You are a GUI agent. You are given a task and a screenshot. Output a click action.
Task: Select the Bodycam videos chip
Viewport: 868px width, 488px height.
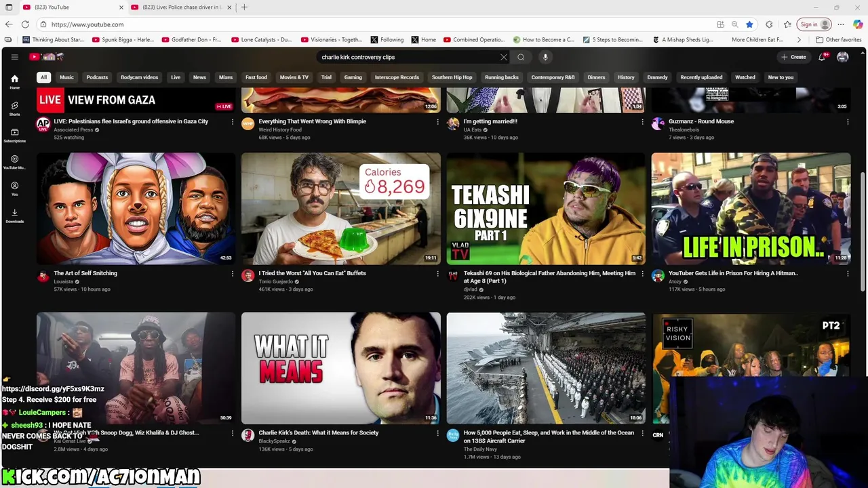(x=139, y=77)
